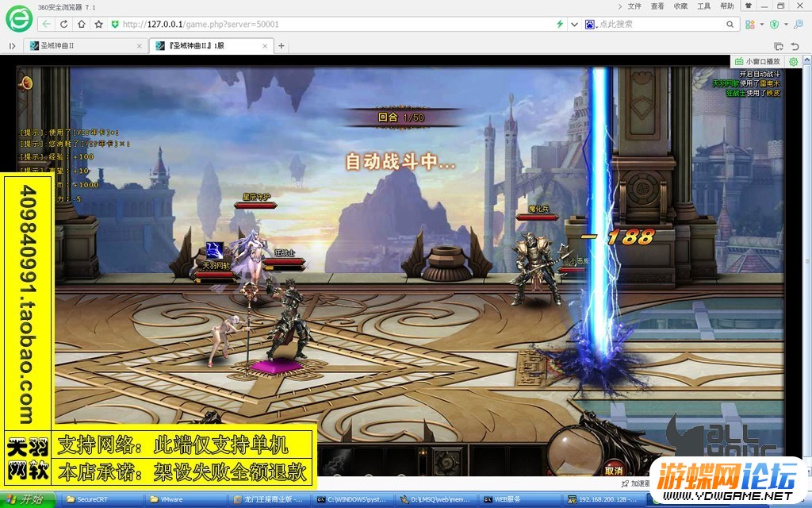This screenshot has height=508, width=812.
Task: Open the tab list windows icon
Action: (778, 46)
